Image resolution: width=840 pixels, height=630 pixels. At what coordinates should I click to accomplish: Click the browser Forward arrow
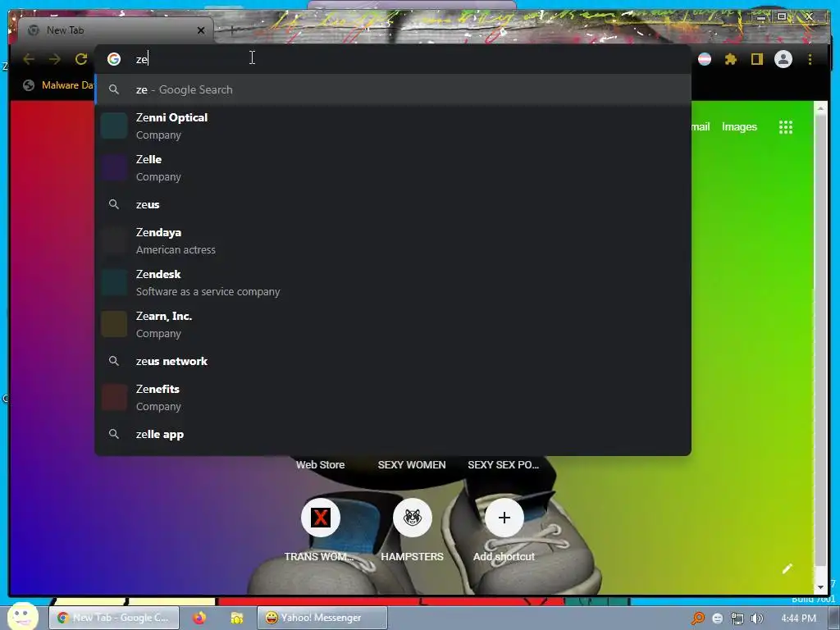[x=55, y=59]
